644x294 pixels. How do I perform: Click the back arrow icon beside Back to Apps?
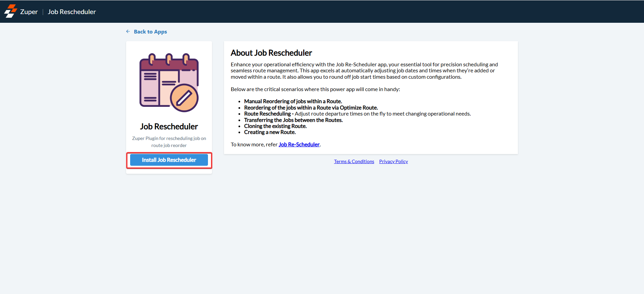pyautogui.click(x=128, y=31)
